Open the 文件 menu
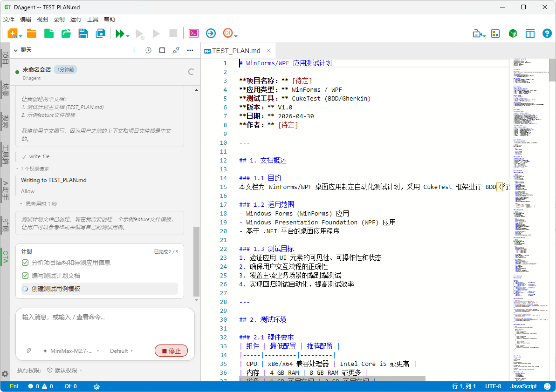 [x=9, y=20]
